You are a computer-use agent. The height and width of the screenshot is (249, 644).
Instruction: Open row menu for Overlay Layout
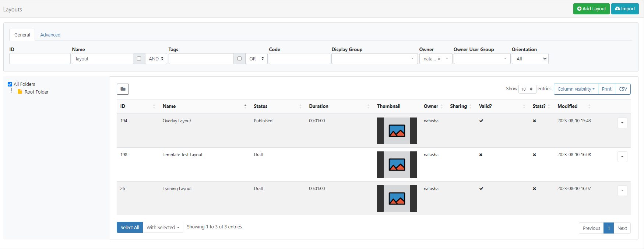[x=622, y=123]
